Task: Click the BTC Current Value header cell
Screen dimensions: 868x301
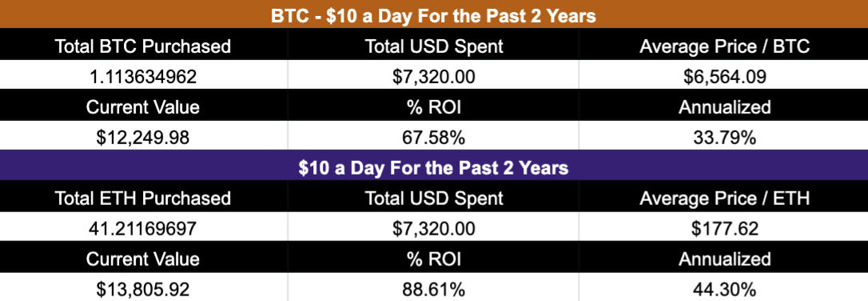Action: 143,106
